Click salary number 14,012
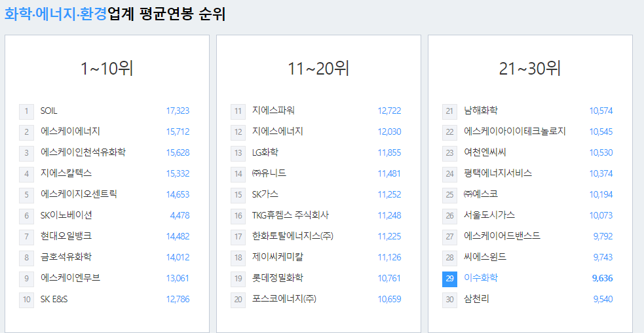 178,257
